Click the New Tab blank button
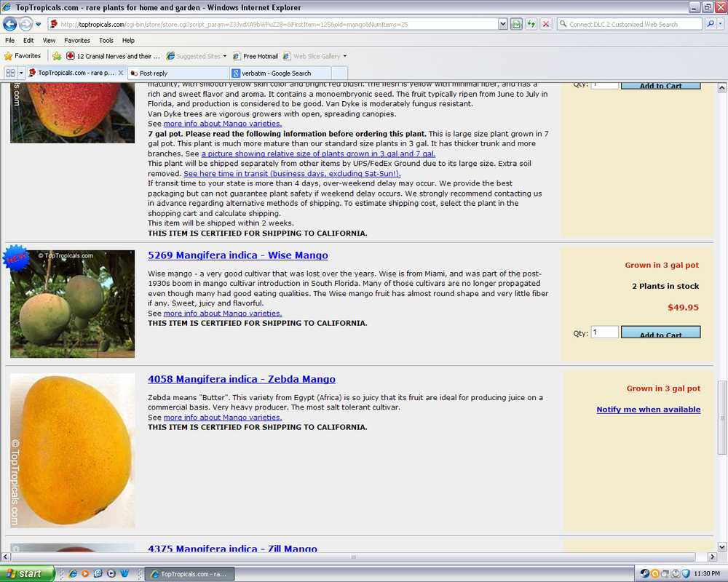The width and height of the screenshot is (728, 582). click(x=339, y=73)
